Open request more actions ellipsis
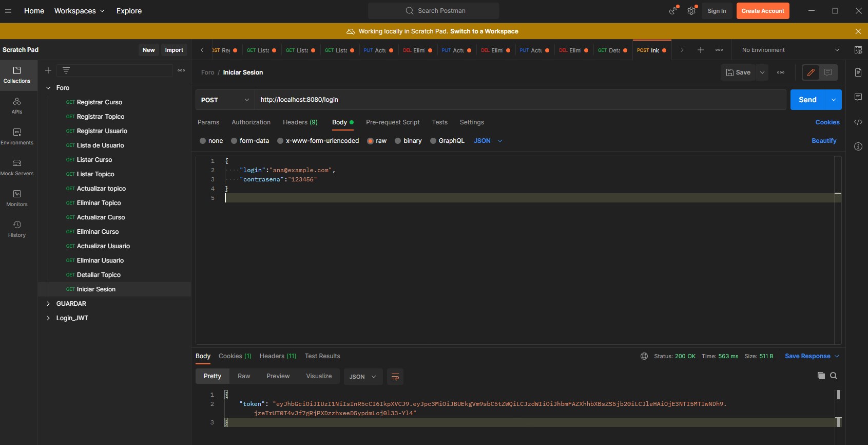868x445 pixels. [x=781, y=72]
